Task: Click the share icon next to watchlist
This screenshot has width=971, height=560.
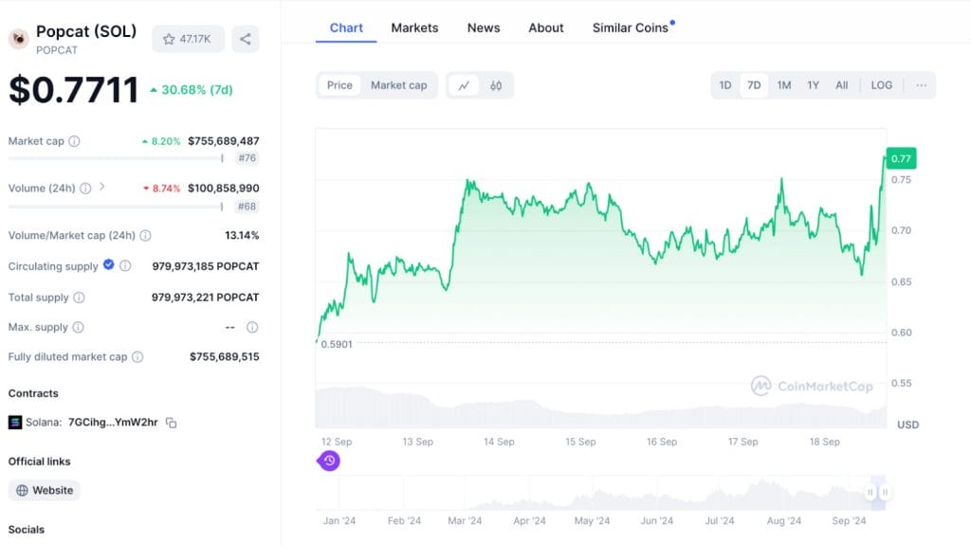Action: (x=245, y=39)
